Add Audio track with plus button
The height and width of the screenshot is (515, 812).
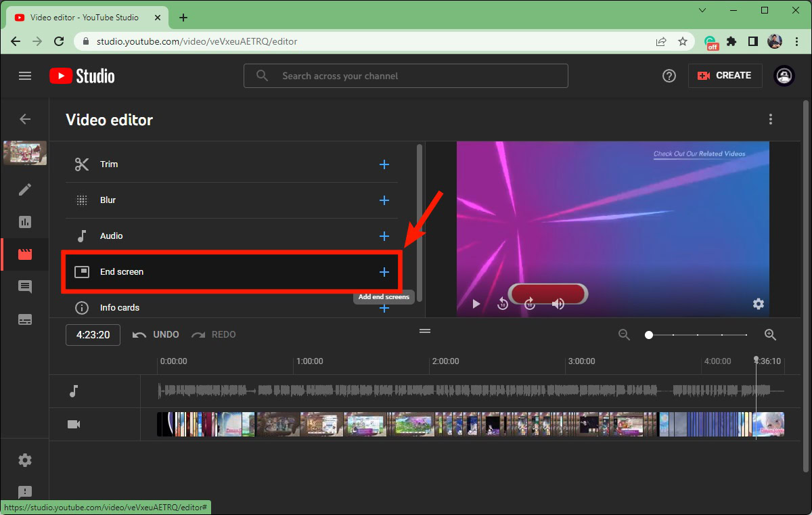384,236
